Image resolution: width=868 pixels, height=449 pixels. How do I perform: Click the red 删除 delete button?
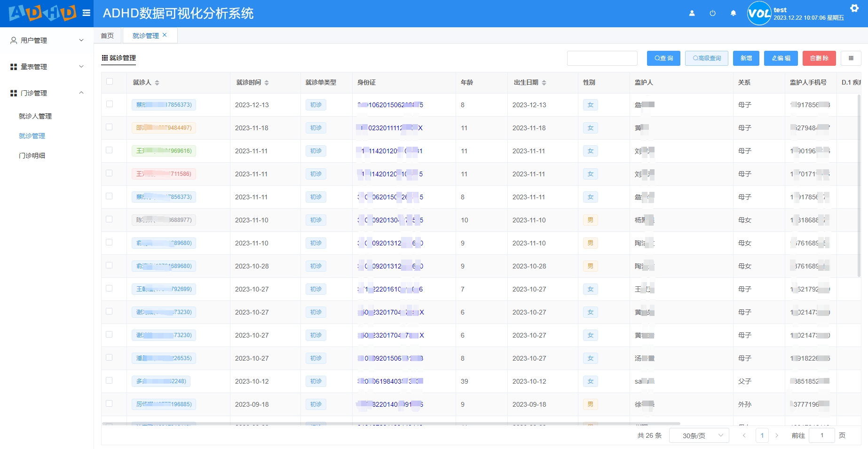pyautogui.click(x=819, y=58)
